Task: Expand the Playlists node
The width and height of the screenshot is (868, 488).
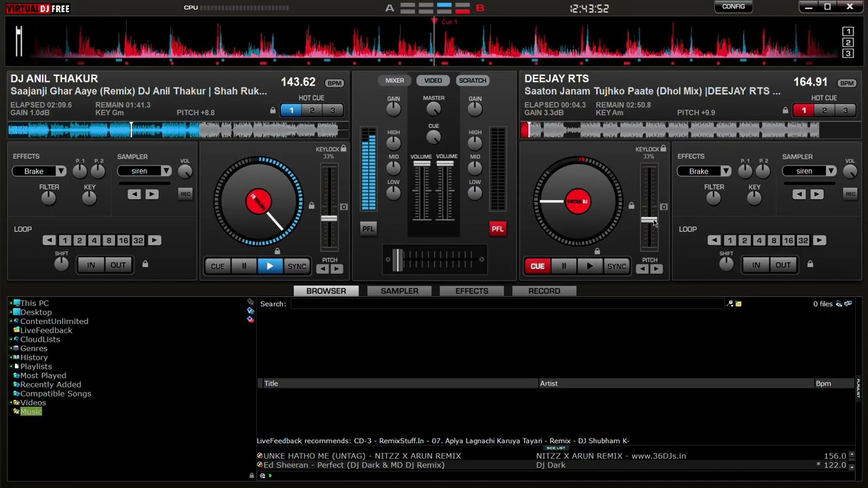Action: pos(11,367)
